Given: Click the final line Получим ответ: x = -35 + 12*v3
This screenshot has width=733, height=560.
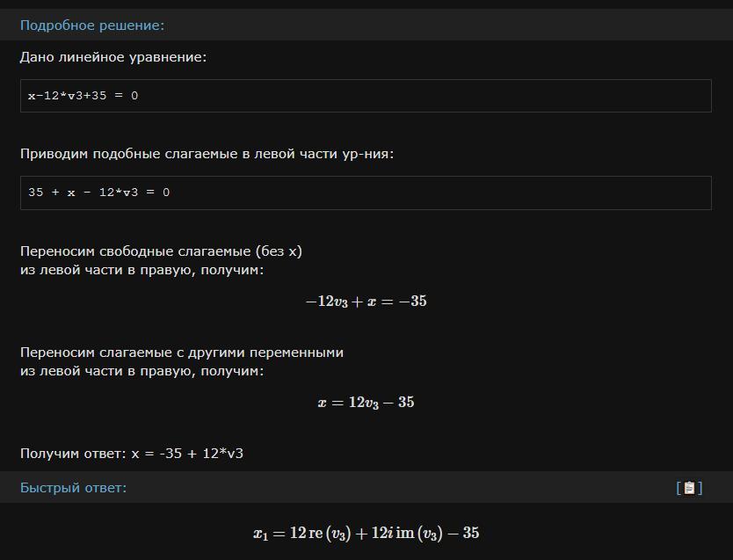Looking at the screenshot, I should [131, 454].
